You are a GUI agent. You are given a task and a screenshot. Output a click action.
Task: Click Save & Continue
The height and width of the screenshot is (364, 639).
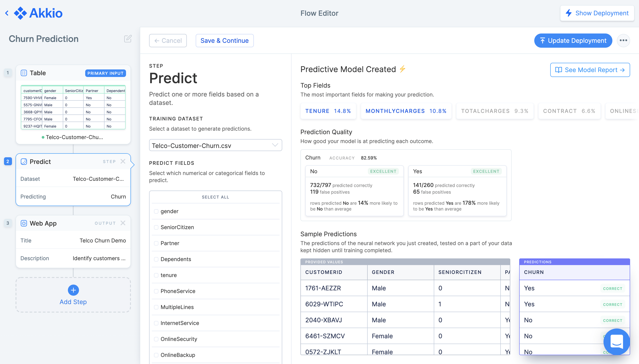(224, 40)
